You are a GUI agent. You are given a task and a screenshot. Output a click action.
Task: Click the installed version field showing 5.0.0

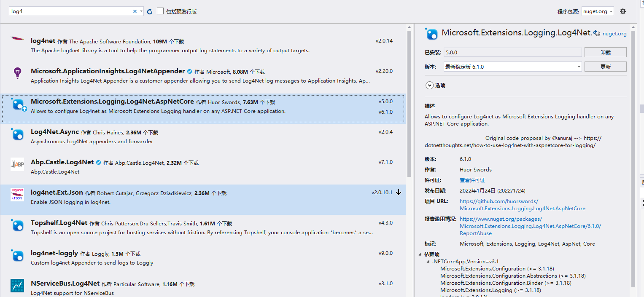pyautogui.click(x=513, y=53)
